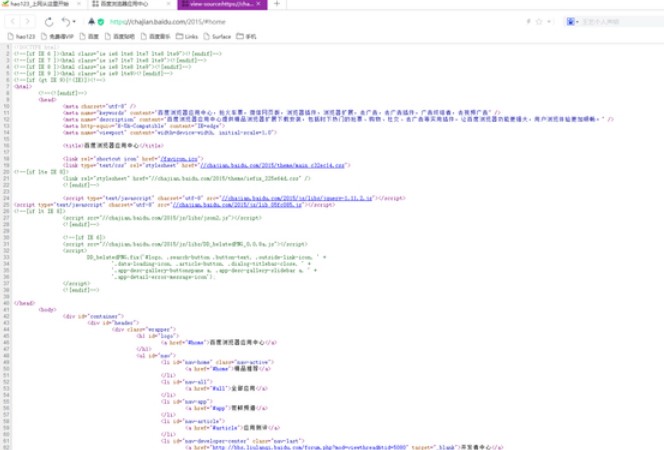Click the Baidu paw search engine icon
664x450 pixels.
pos(570,21)
